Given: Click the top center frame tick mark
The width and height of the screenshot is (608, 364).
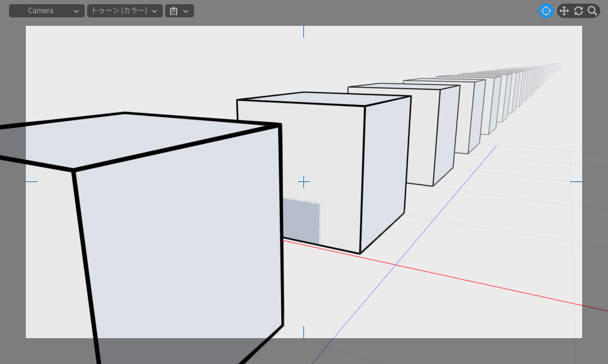Looking at the screenshot, I should click(304, 31).
